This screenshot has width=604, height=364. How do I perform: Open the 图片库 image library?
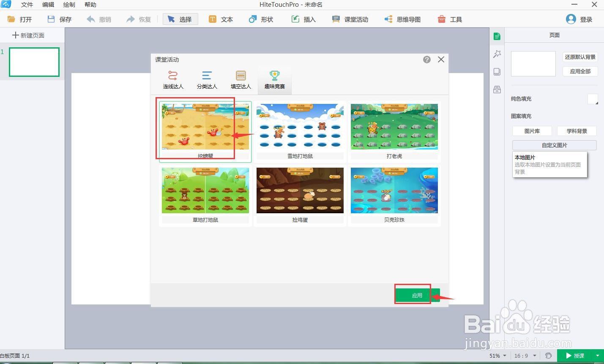coord(532,131)
